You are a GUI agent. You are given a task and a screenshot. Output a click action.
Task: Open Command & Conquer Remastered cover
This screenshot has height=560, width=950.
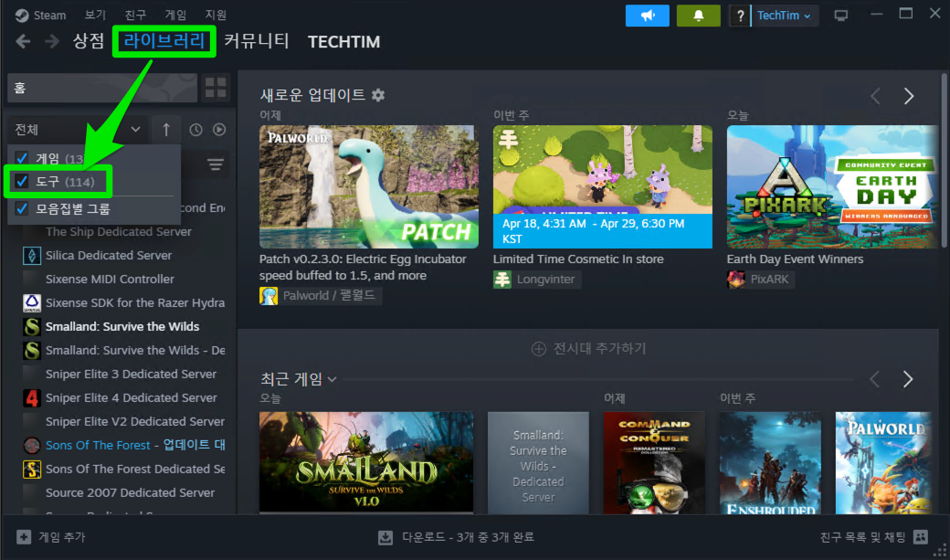tap(654, 462)
